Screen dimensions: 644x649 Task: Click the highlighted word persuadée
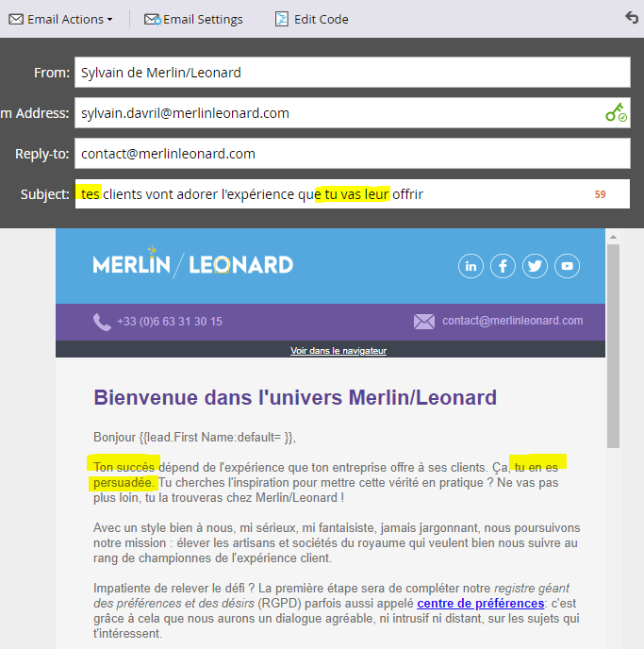point(124,483)
